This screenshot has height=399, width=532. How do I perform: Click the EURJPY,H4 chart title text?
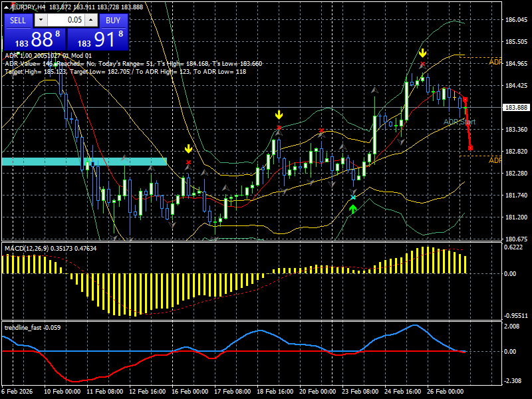click(x=29, y=7)
